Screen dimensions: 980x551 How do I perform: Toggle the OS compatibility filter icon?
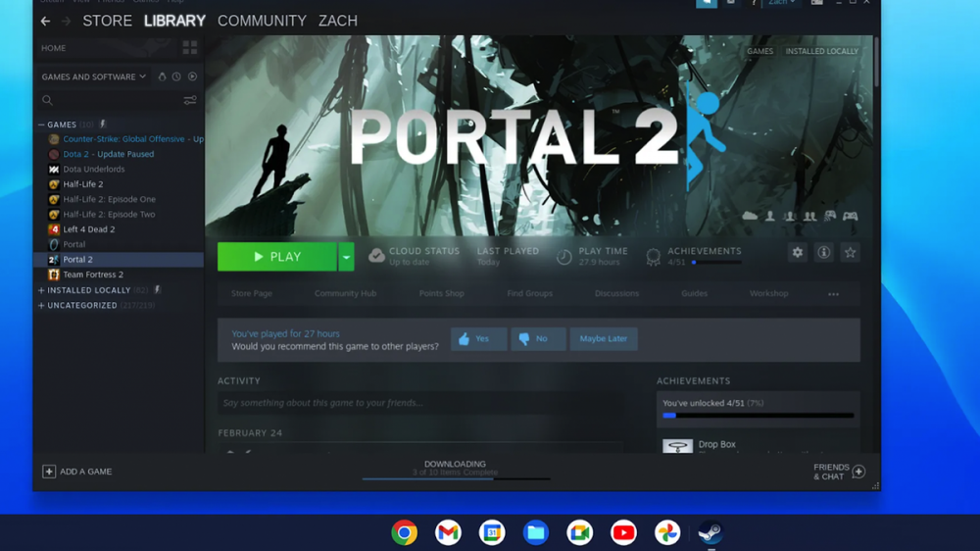click(162, 76)
